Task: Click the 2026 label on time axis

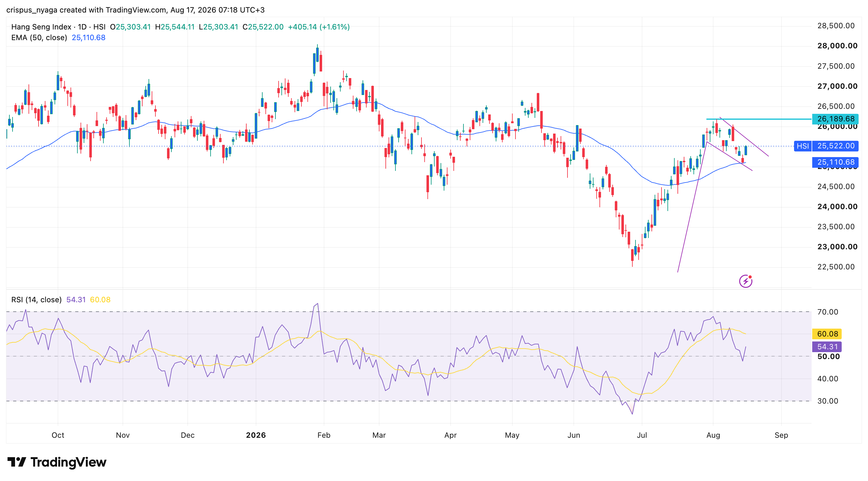Action: point(256,435)
